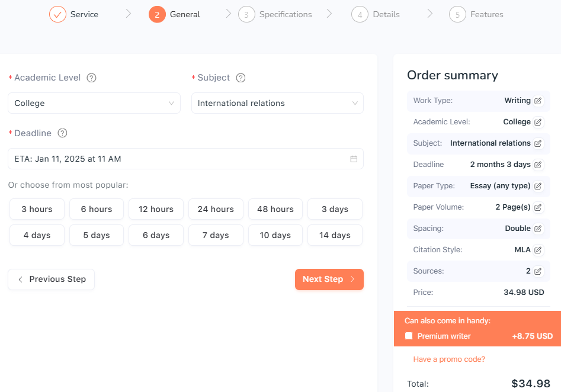Open the calendar icon in Deadline field
This screenshot has width=561, height=392.
click(354, 159)
